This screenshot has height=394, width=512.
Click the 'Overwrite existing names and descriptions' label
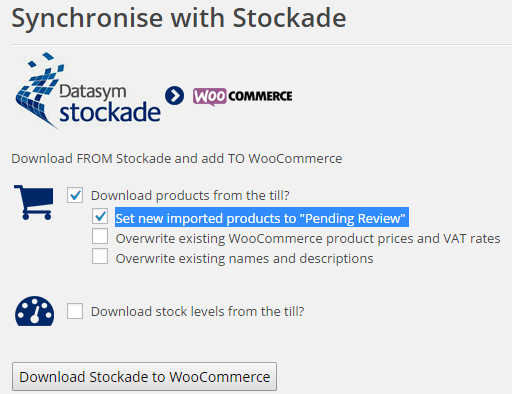(x=244, y=259)
